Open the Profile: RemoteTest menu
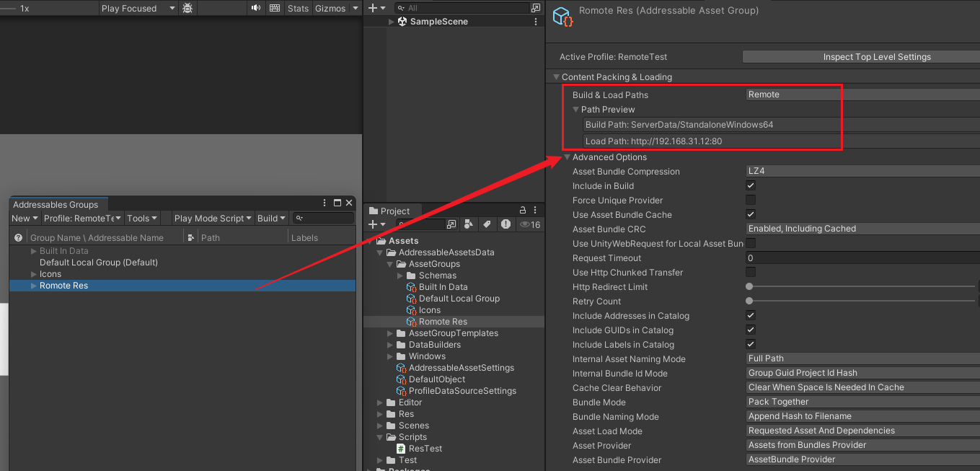 (x=81, y=219)
